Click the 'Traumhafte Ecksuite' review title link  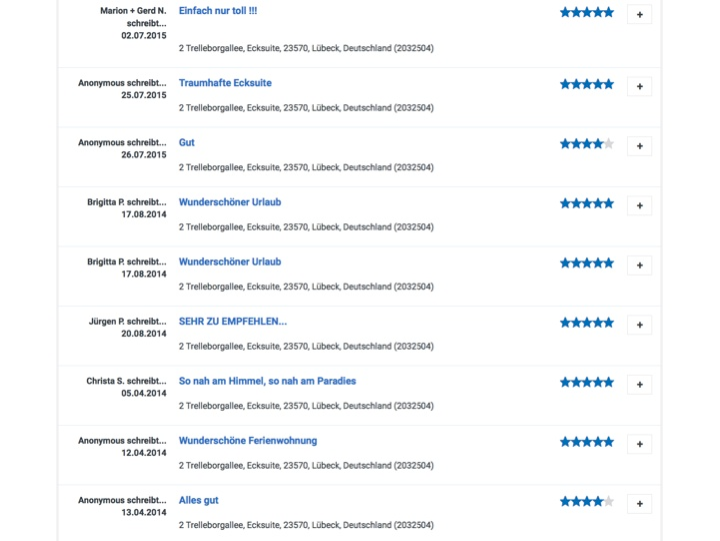click(225, 83)
